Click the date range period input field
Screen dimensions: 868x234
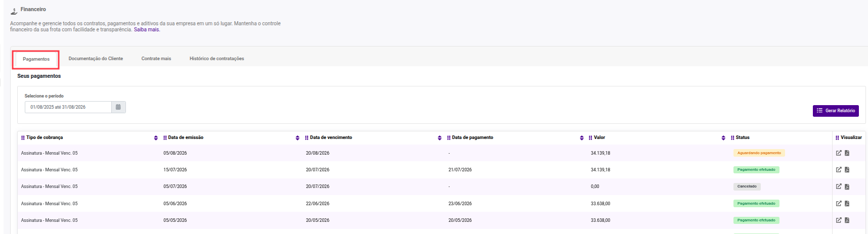tap(68, 107)
